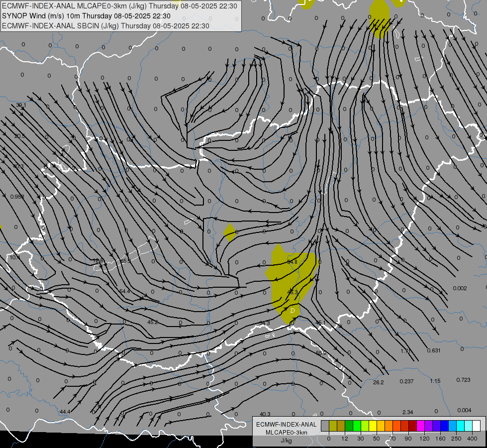The image size is (487, 448).
Task: Click the map value 1.71
Action: [405, 351]
